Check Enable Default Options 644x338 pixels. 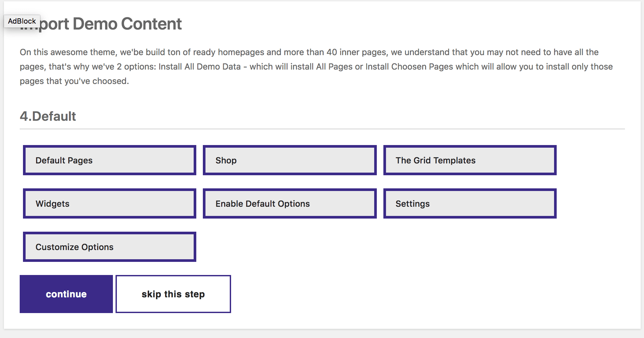[x=290, y=203]
